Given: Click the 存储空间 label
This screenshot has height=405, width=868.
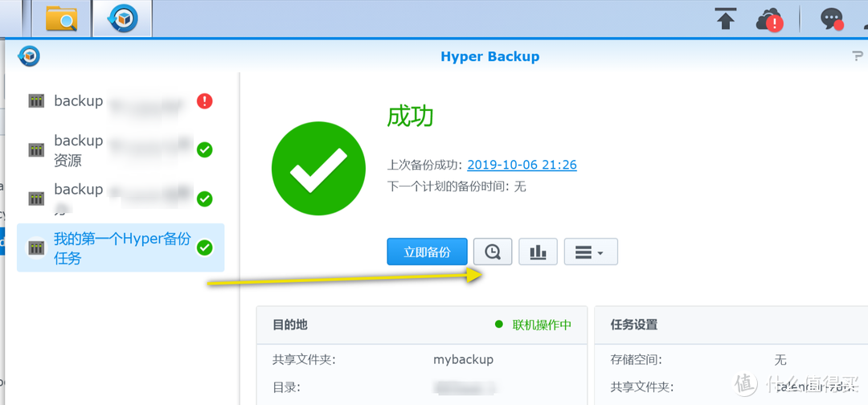Looking at the screenshot, I should pyautogui.click(x=636, y=360).
